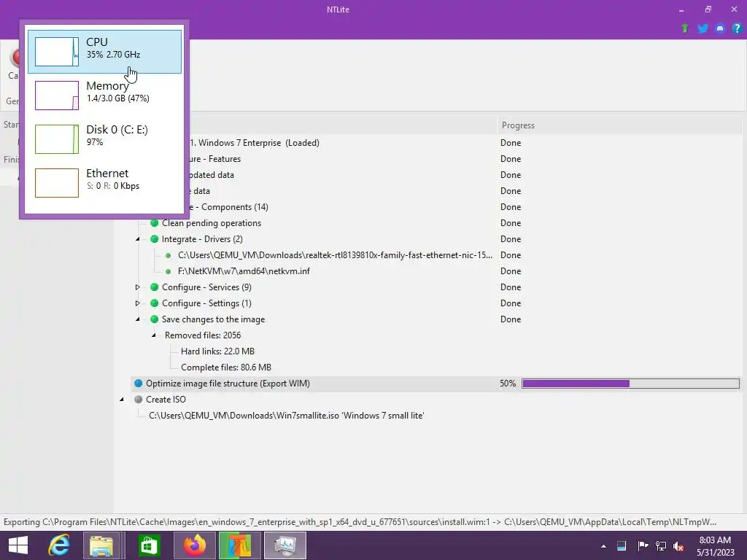Click the Progress column header
This screenshot has width=747, height=560.
619,125
